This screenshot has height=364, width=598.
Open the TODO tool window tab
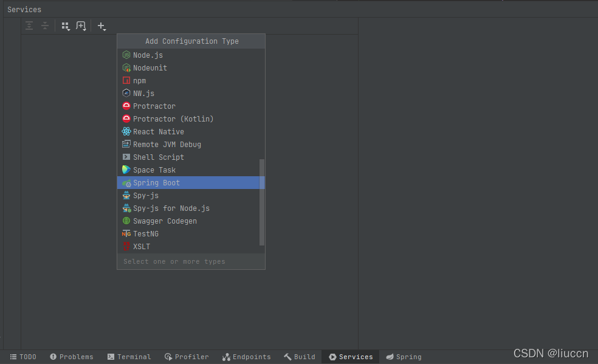click(23, 357)
